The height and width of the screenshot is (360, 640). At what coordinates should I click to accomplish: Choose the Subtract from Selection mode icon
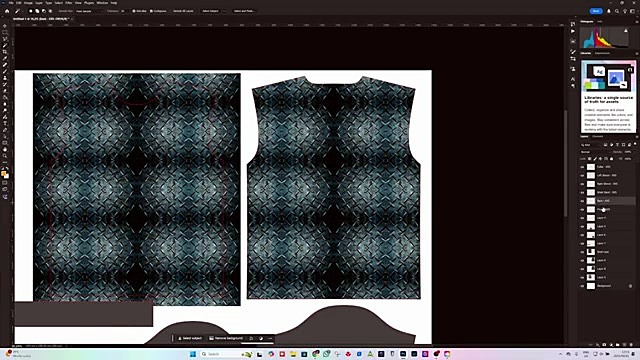point(44,11)
